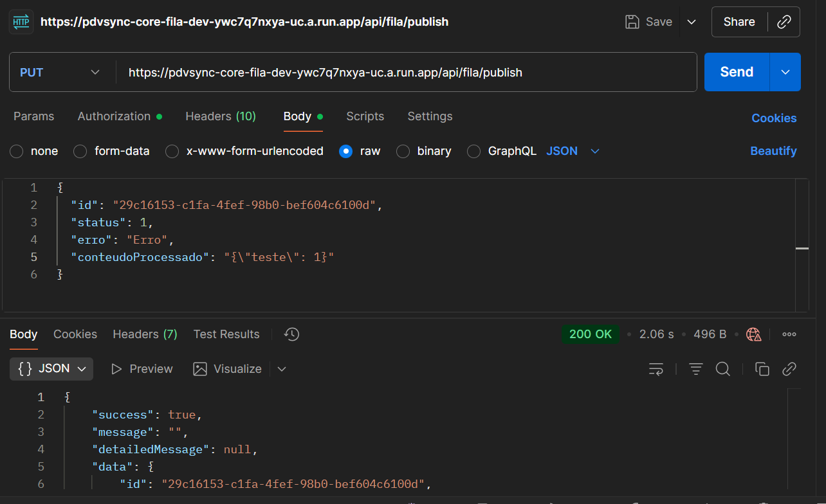Select the none body type radio
Image resolution: width=826 pixels, height=504 pixels.
pyautogui.click(x=17, y=152)
